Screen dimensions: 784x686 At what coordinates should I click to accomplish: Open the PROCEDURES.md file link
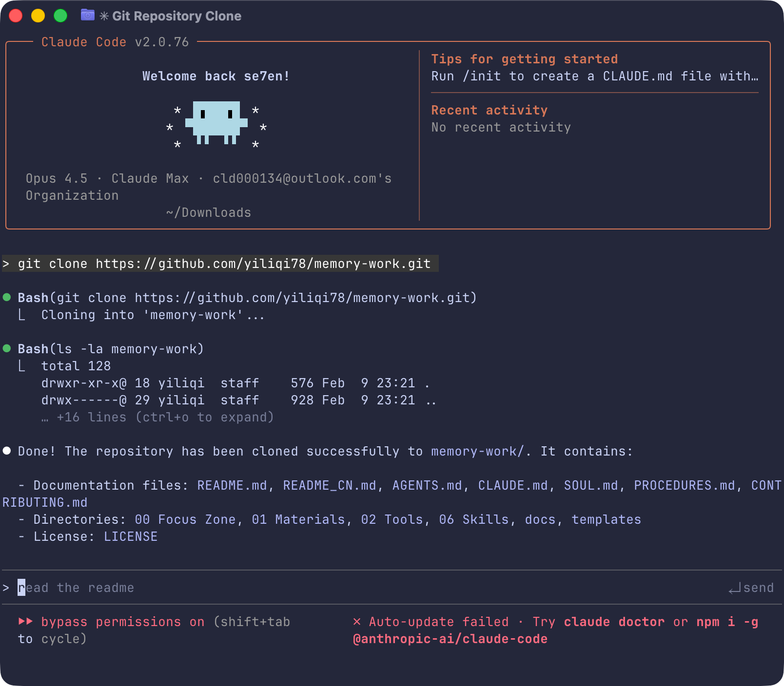pos(685,485)
